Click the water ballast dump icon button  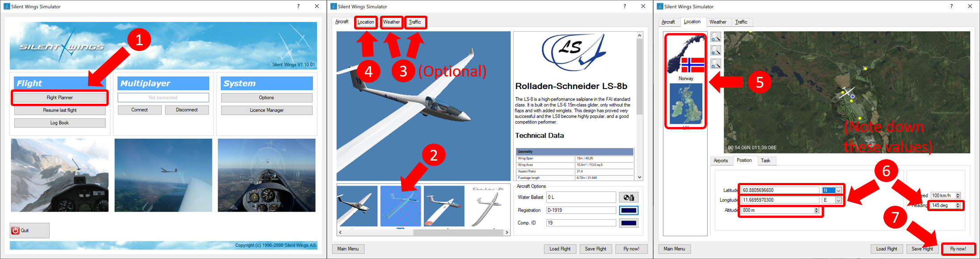pyautogui.click(x=629, y=197)
